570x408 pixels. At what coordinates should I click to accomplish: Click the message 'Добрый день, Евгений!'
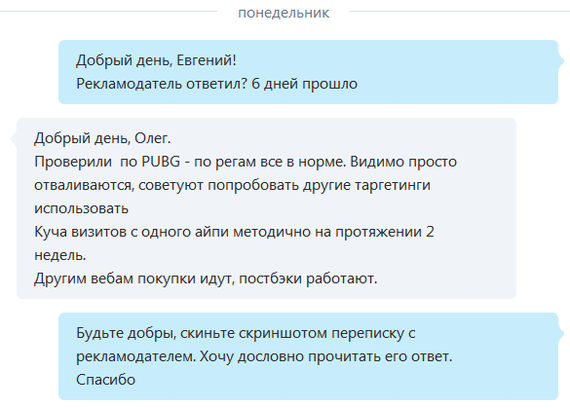click(156, 60)
